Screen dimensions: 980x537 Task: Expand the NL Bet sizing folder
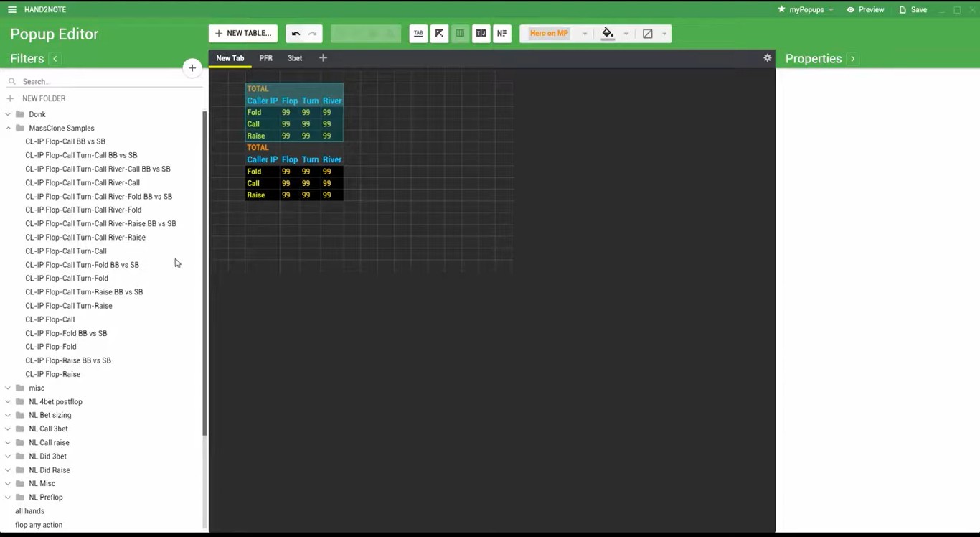[9, 416]
